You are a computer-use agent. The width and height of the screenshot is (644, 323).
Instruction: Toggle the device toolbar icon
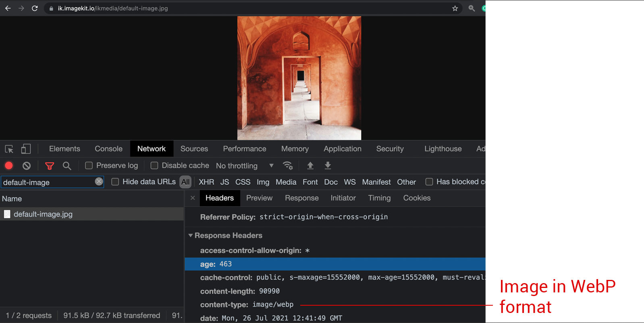click(26, 149)
